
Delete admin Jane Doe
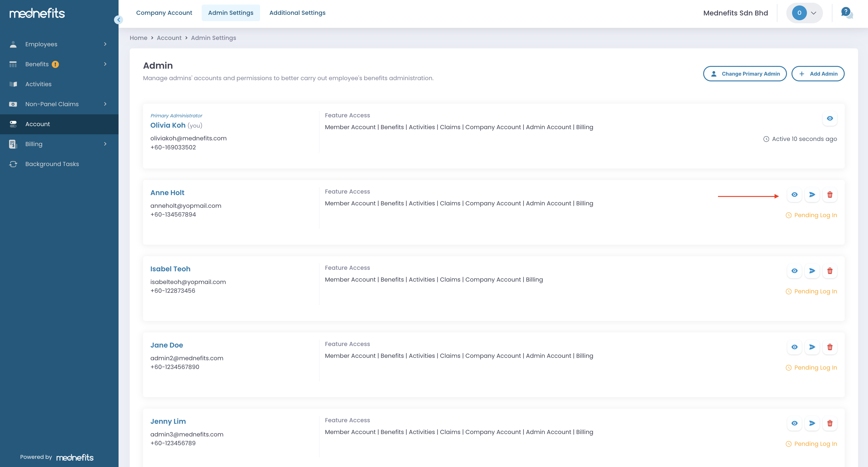(830, 347)
